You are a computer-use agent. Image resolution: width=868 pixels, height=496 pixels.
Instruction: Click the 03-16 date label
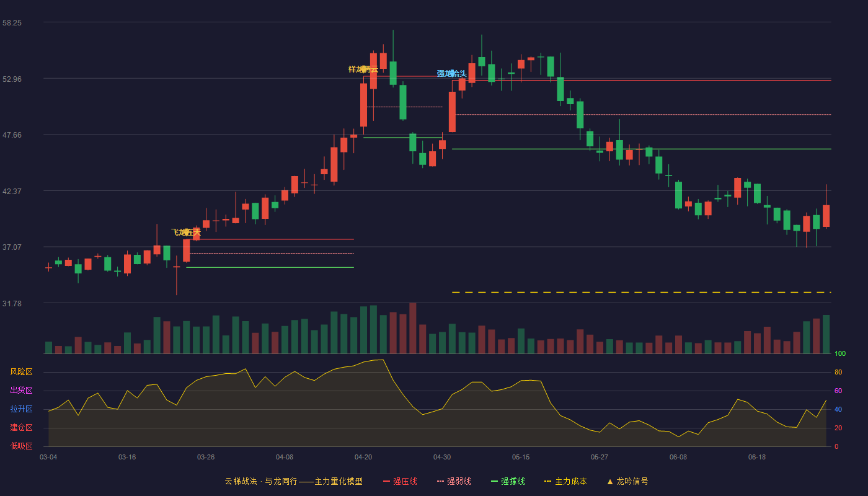[127, 457]
